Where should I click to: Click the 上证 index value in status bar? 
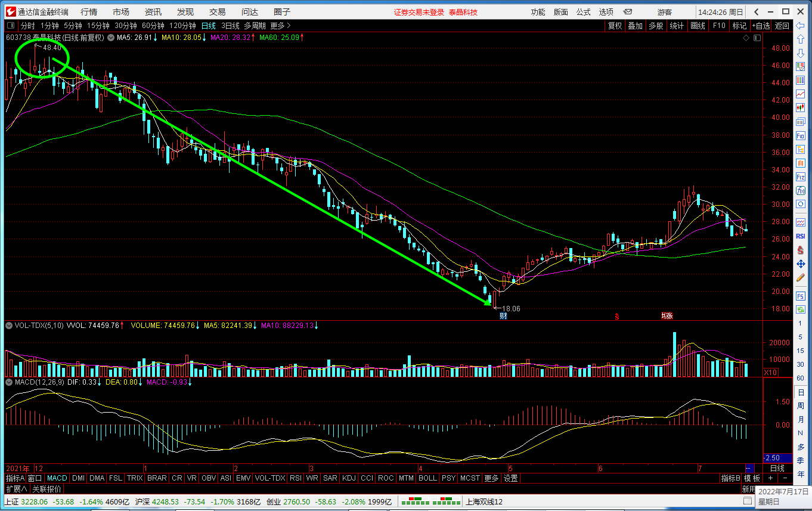(33, 501)
